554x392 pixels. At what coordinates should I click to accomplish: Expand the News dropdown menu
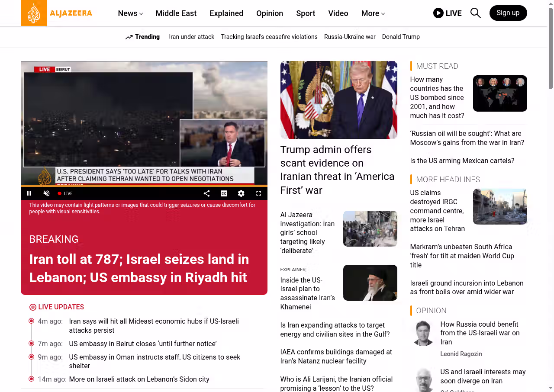(x=130, y=13)
